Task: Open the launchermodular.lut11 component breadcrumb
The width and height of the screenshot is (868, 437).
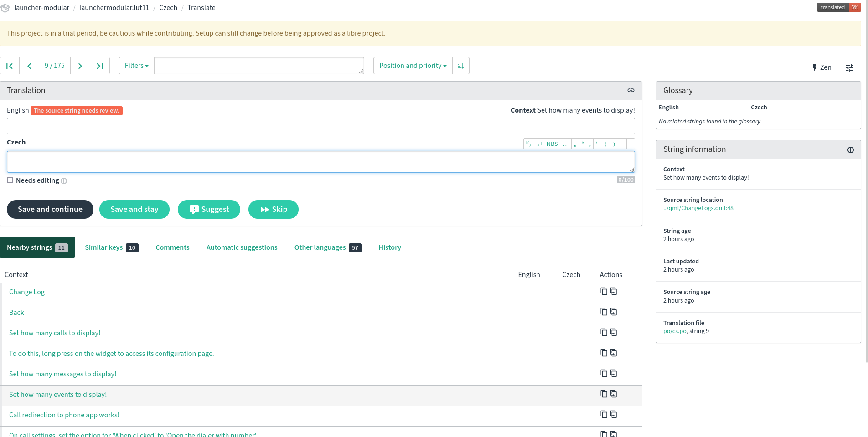Action: (114, 8)
